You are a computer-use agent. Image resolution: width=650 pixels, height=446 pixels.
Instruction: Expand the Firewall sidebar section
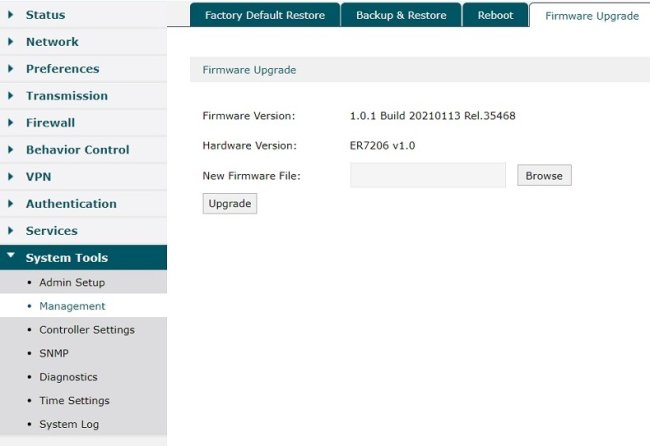(50, 123)
